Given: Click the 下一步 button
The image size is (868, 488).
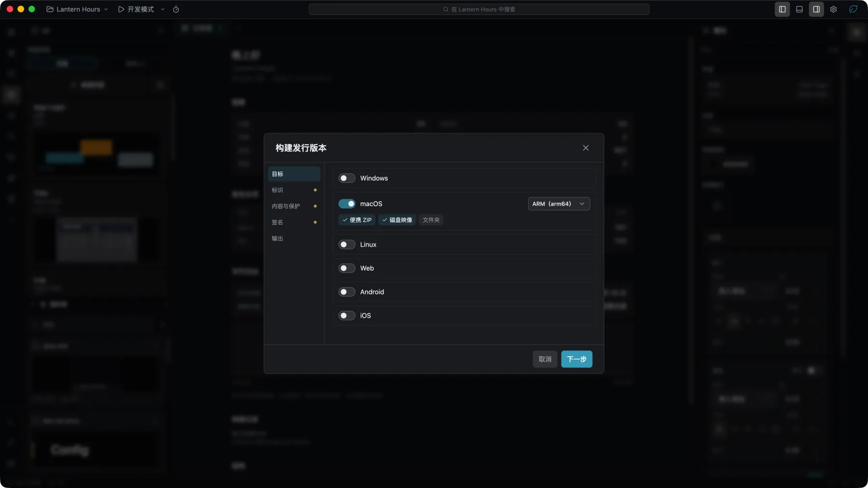Looking at the screenshot, I should click(x=577, y=359).
